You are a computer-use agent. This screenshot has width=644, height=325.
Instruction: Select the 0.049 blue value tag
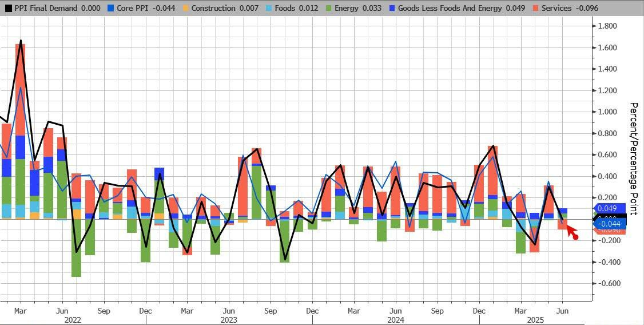pyautogui.click(x=608, y=209)
